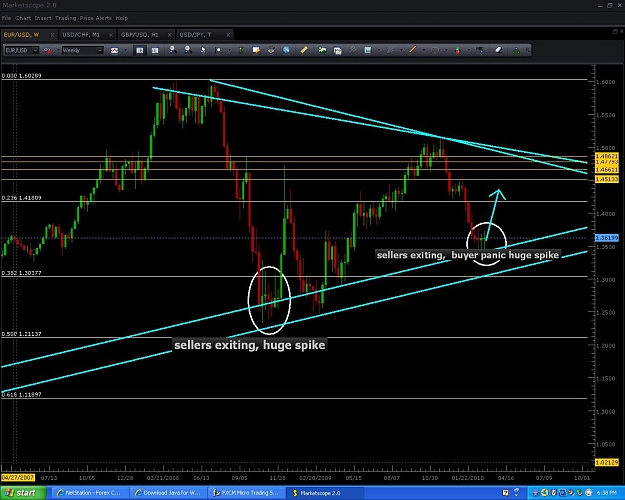Click the 1.36199 current price label
Image resolution: width=625 pixels, height=500 pixels.
point(607,238)
